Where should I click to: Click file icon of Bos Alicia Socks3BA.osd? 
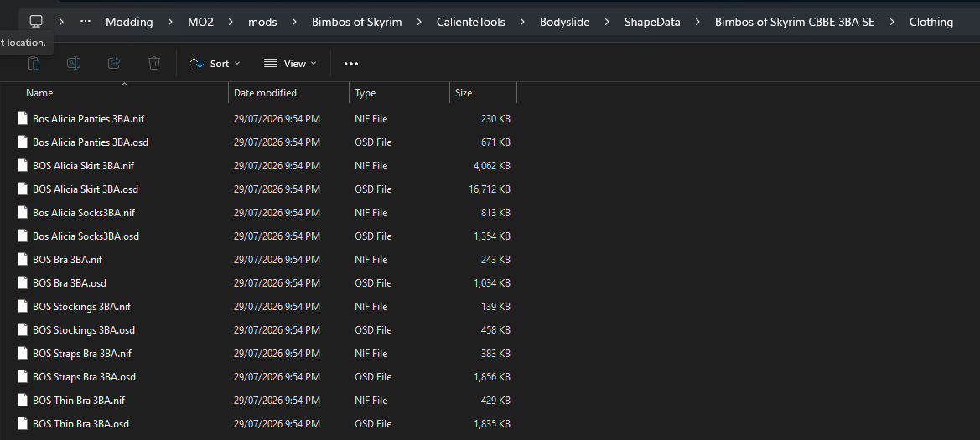(x=23, y=236)
